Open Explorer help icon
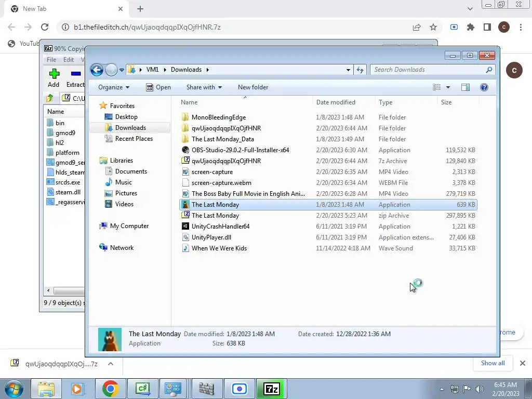 [x=484, y=87]
